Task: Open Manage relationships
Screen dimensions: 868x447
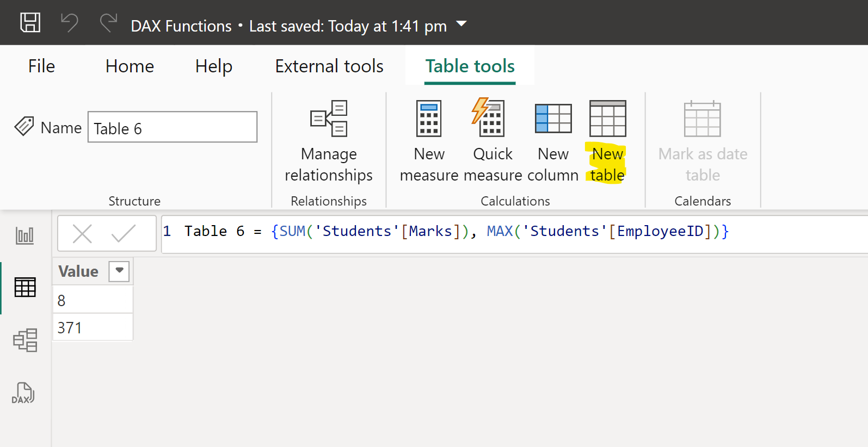Action: click(x=329, y=141)
